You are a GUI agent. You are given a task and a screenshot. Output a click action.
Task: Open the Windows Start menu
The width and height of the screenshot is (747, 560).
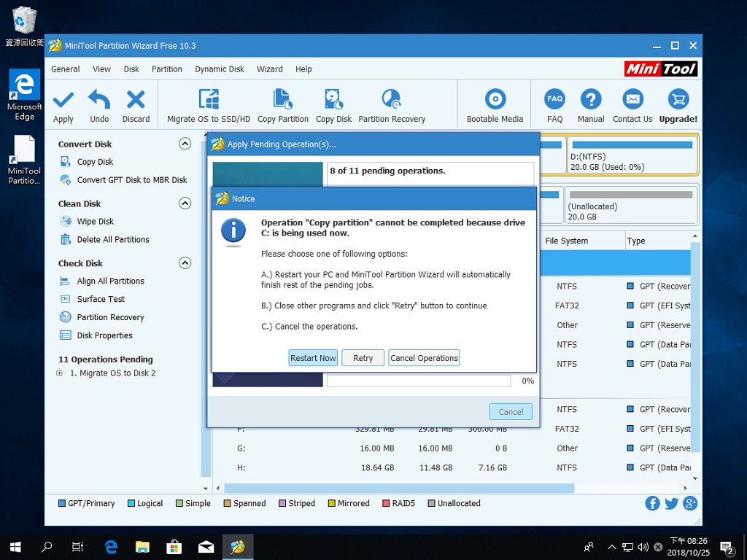coord(16,547)
